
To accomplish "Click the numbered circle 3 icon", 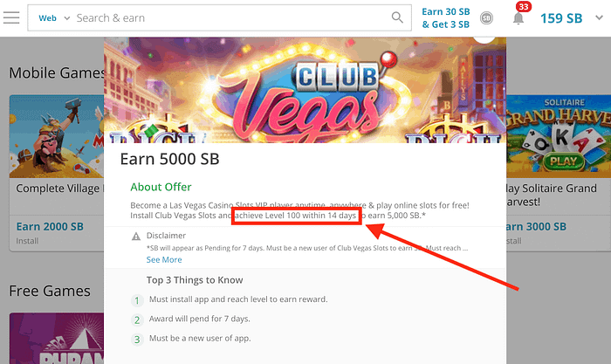I will 137,340.
